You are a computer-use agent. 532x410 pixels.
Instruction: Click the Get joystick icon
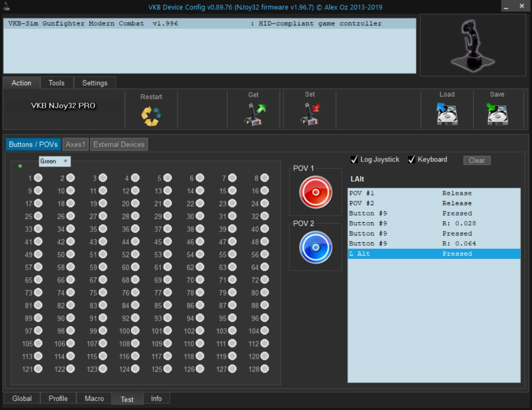[253, 114]
